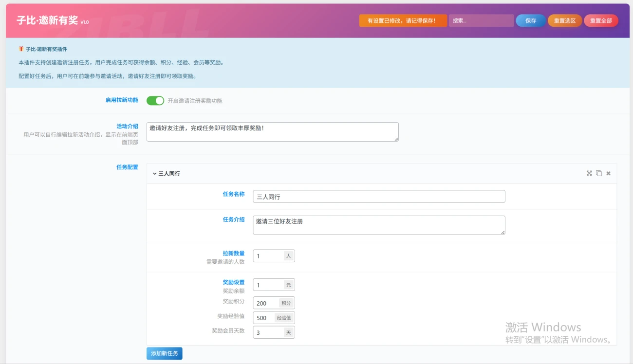
Task: Disable the 开启邀请注册奖励功能 switch
Action: [x=155, y=100]
